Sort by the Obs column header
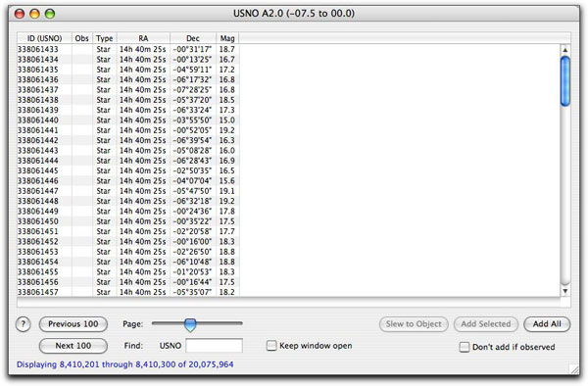 point(82,38)
